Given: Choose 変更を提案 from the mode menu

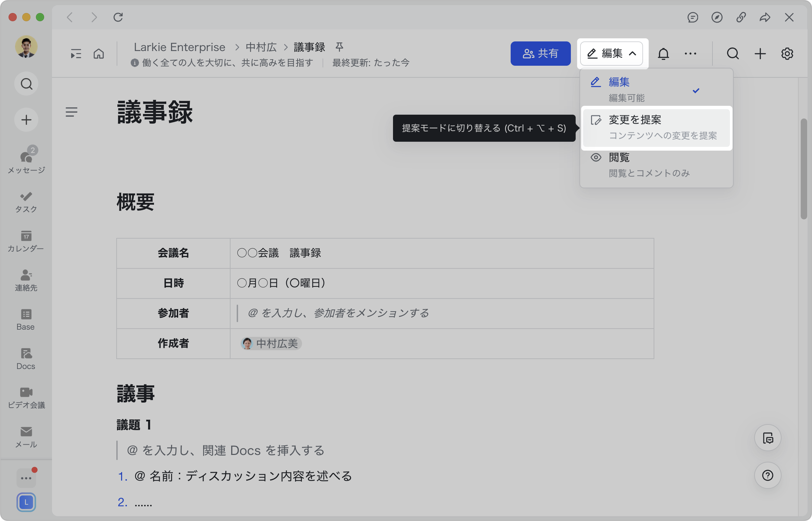Looking at the screenshot, I should (x=634, y=119).
